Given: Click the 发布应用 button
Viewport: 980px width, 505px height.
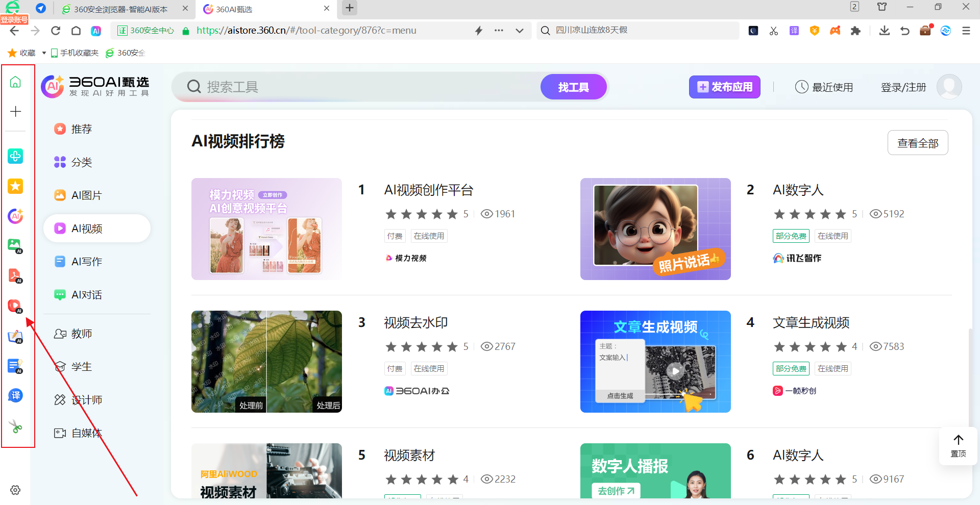Looking at the screenshot, I should 724,87.
